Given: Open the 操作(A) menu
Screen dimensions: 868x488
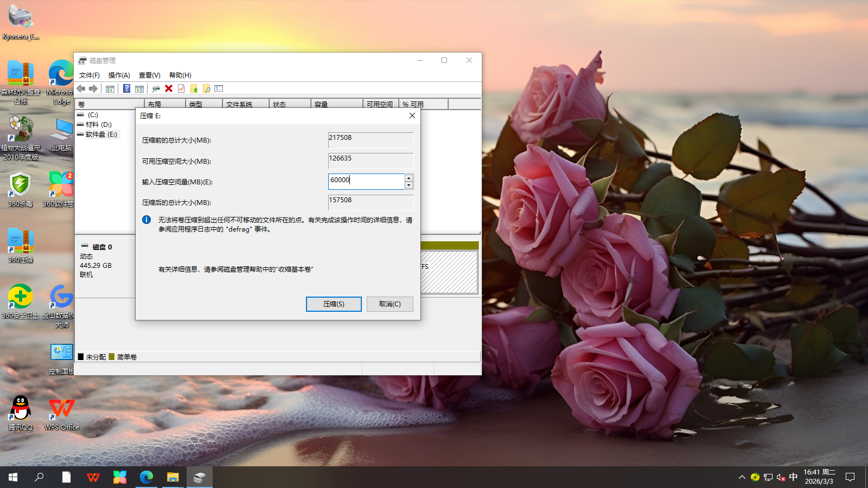Looking at the screenshot, I should pyautogui.click(x=119, y=75).
